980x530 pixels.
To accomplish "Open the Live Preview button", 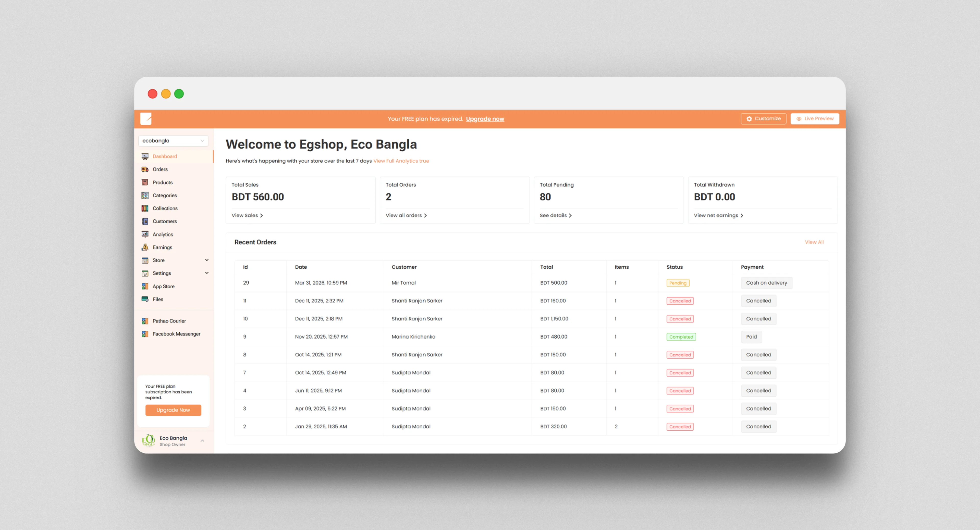I will [815, 119].
